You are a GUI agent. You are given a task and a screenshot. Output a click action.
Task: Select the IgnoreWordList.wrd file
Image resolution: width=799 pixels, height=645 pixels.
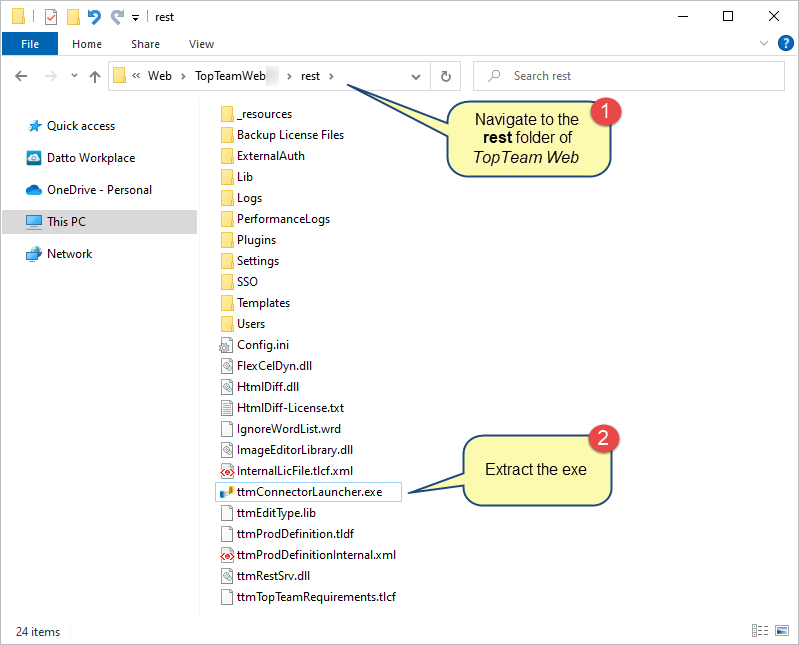point(281,429)
